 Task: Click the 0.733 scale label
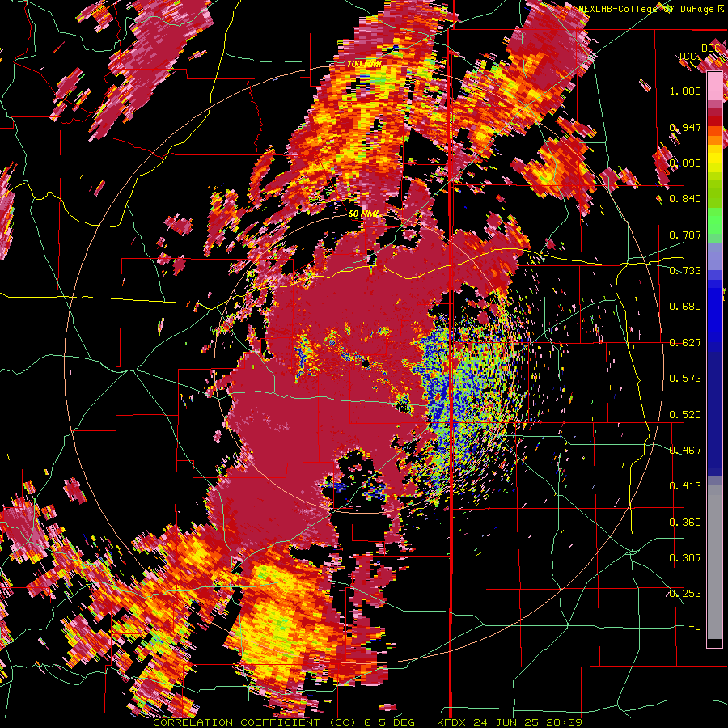685,271
